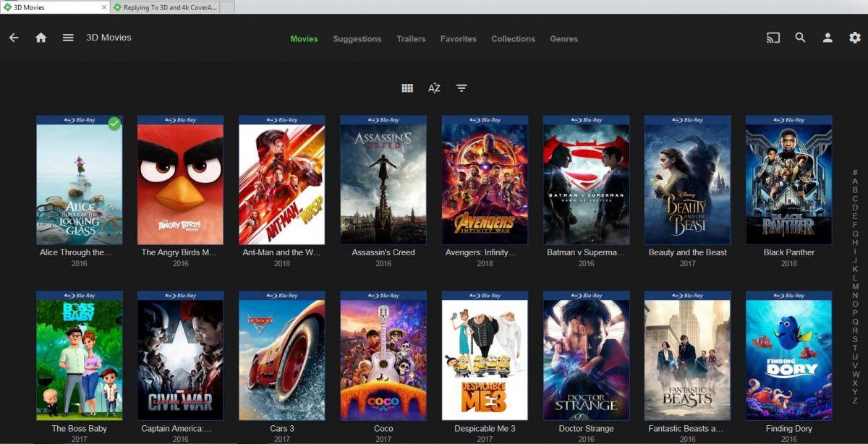Image resolution: width=868 pixels, height=444 pixels.
Task: Jump to letter H in alphabet picker
Action: tap(855, 243)
